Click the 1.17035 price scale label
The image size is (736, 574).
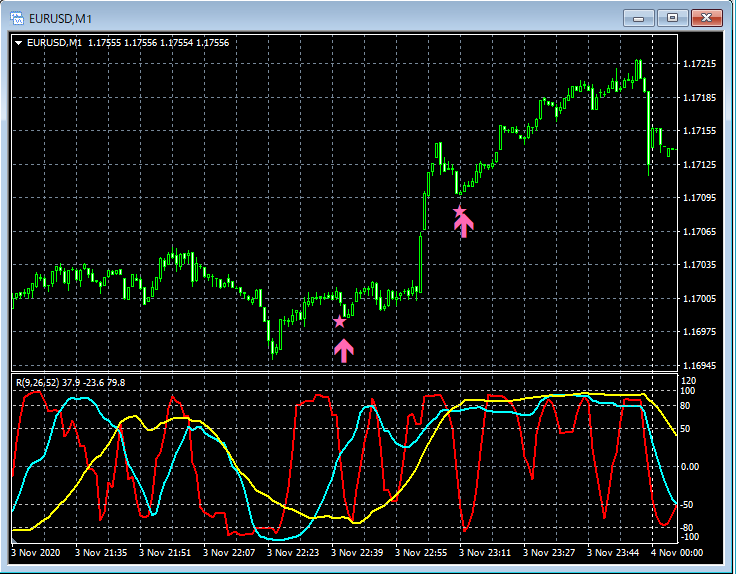pos(699,265)
